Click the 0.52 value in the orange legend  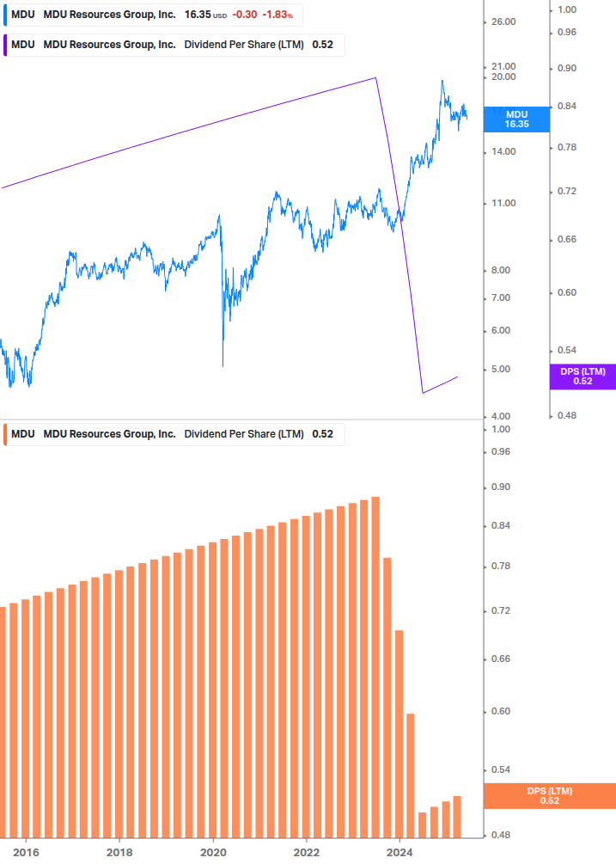322,434
